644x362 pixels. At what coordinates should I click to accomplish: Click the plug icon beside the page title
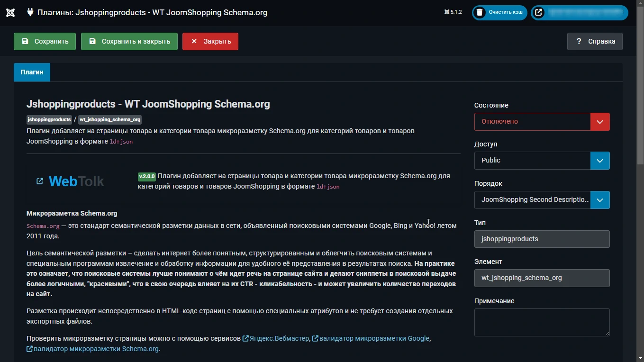coord(30,13)
